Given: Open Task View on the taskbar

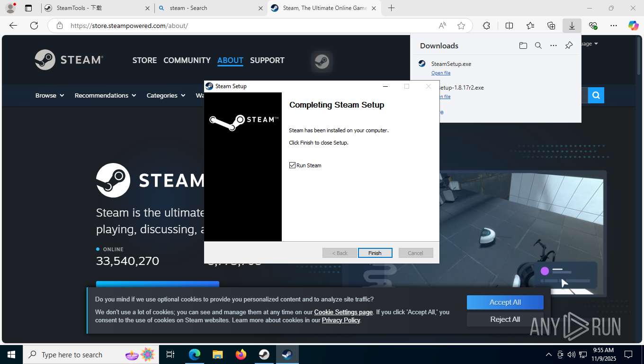Looking at the screenshot, I should point(170,355).
